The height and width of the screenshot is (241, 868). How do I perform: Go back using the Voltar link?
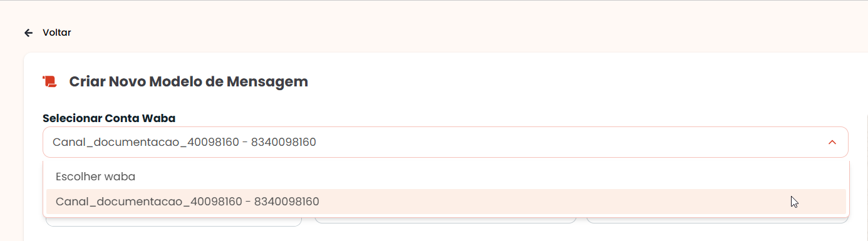click(x=48, y=33)
